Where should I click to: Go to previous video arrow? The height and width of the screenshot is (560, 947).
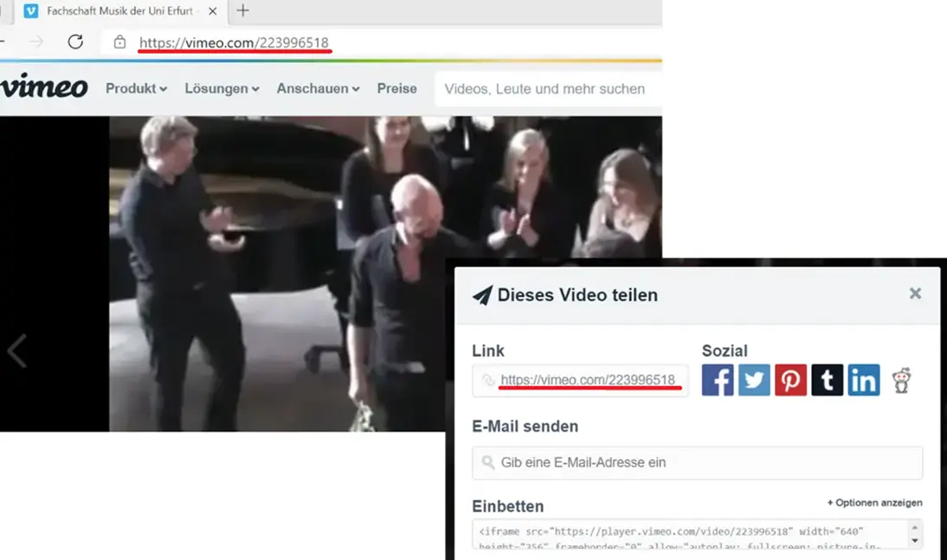16,351
